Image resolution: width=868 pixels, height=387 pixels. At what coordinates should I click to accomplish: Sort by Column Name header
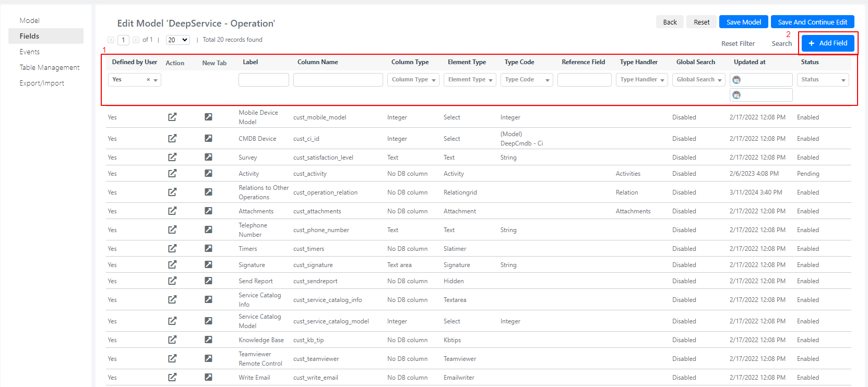(x=317, y=62)
